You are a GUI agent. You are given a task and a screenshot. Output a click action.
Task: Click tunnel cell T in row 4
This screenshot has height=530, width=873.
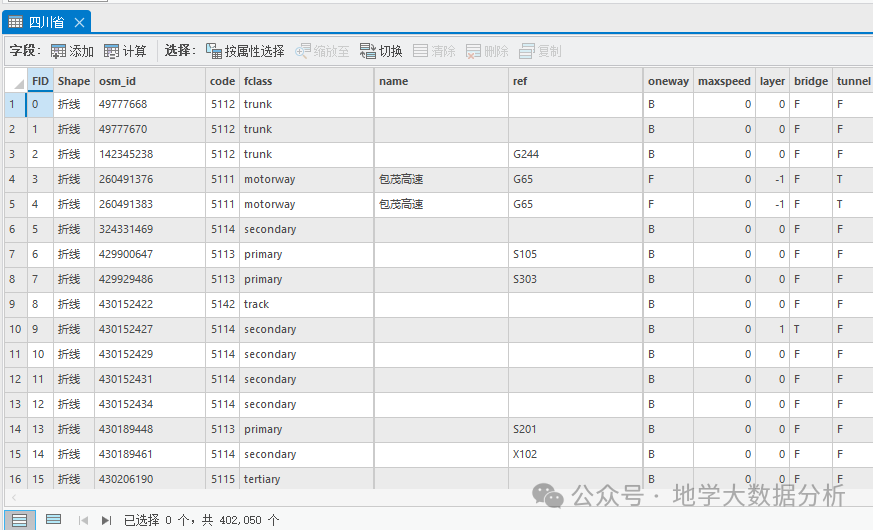(853, 179)
